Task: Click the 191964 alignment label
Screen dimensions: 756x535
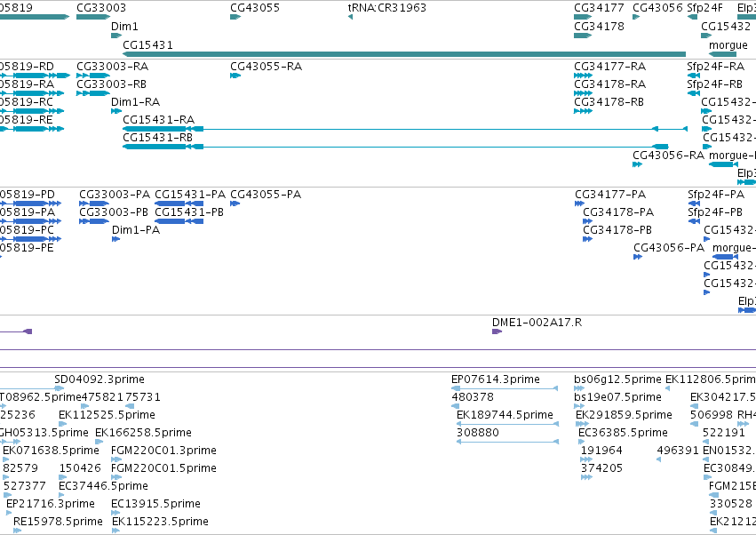Action: point(601,451)
